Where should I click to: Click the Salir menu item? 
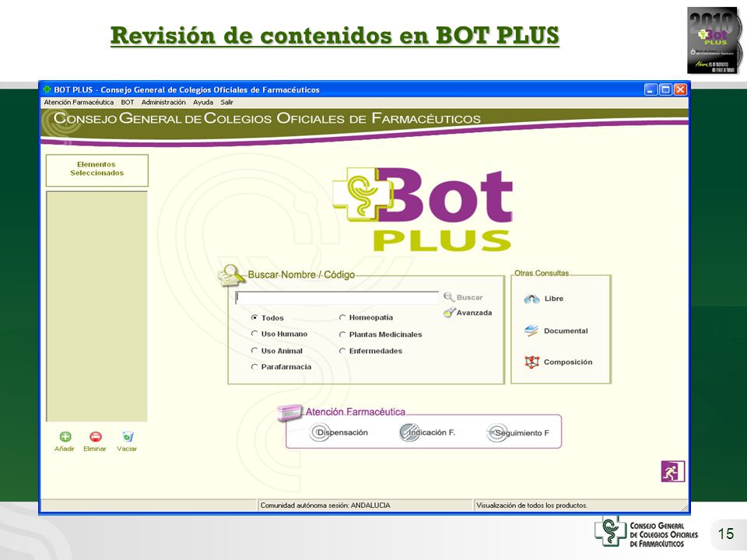click(226, 103)
